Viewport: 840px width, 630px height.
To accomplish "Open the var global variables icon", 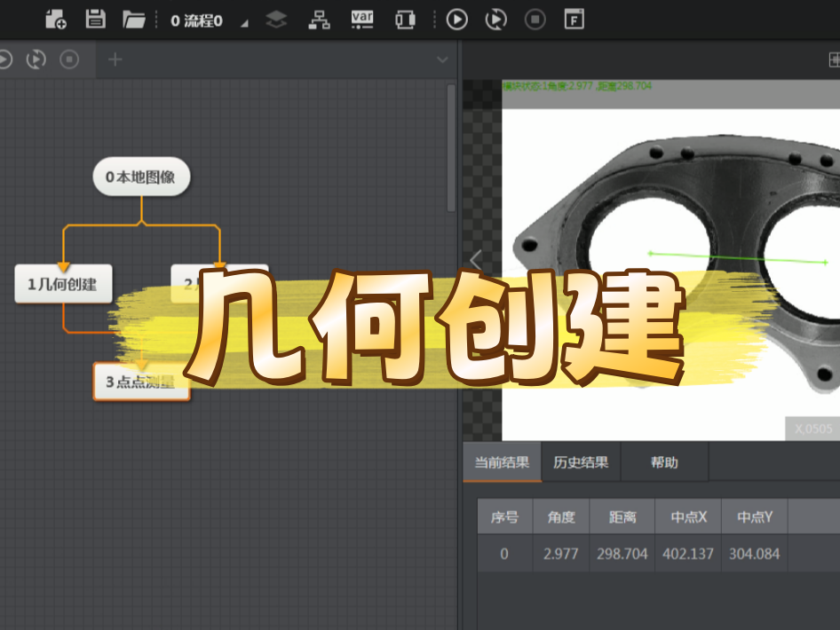I will [362, 19].
